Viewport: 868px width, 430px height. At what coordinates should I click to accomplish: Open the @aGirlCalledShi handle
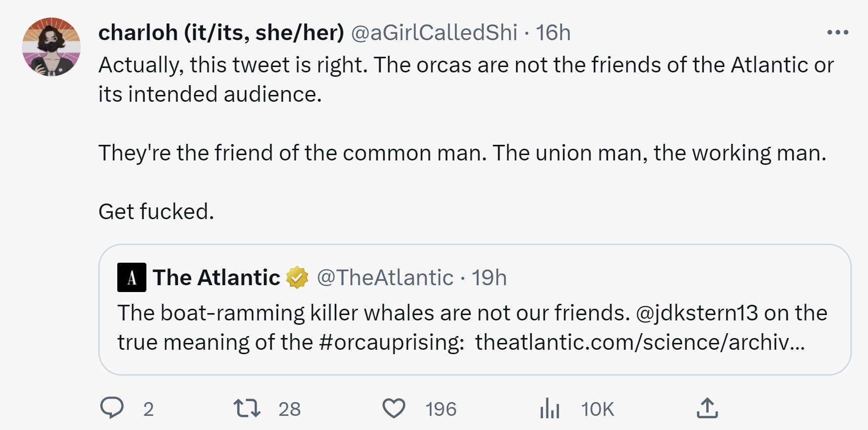pyautogui.click(x=434, y=33)
